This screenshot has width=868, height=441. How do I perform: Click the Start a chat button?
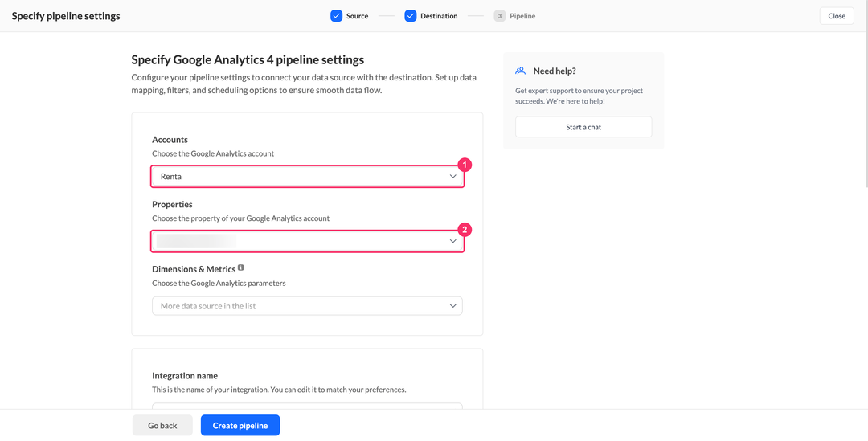[x=583, y=127]
